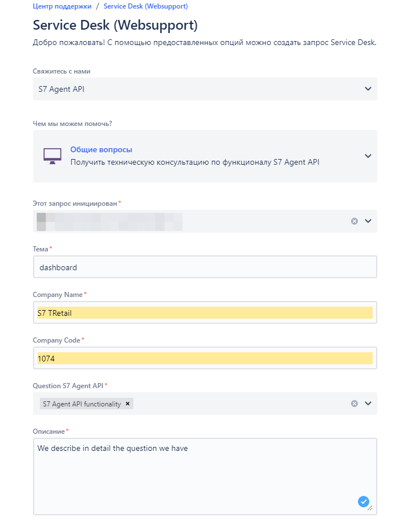Image resolution: width=420 pixels, height=521 pixels.
Task: Clear all Question S7 Agent API selections
Action: 354,404
